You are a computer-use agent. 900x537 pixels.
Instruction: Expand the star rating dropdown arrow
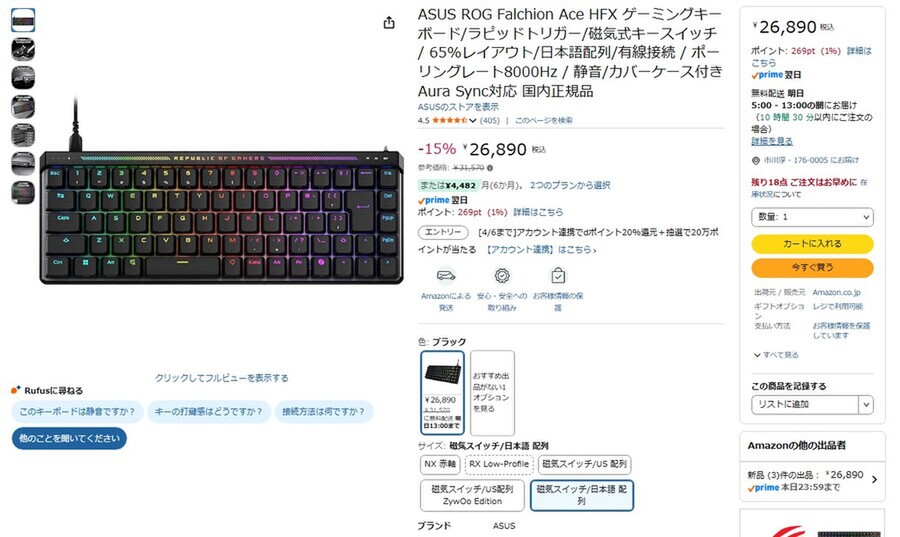pyautogui.click(x=472, y=120)
